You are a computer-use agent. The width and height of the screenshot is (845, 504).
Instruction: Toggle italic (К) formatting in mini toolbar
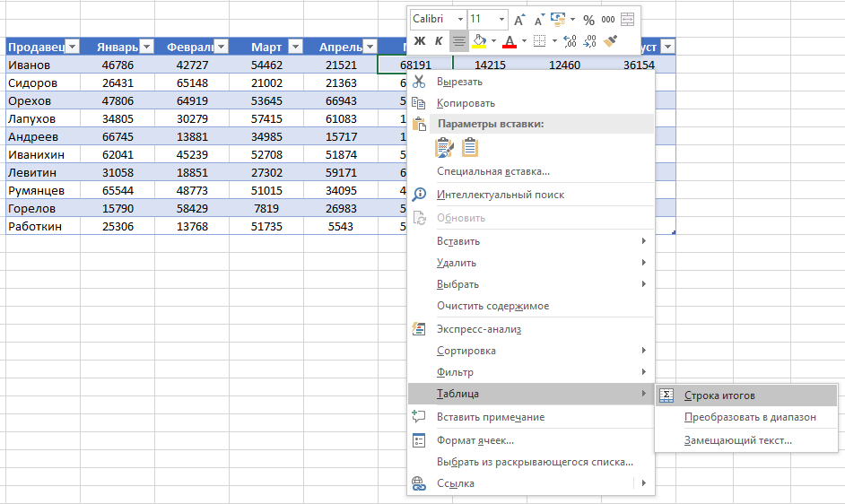click(439, 41)
